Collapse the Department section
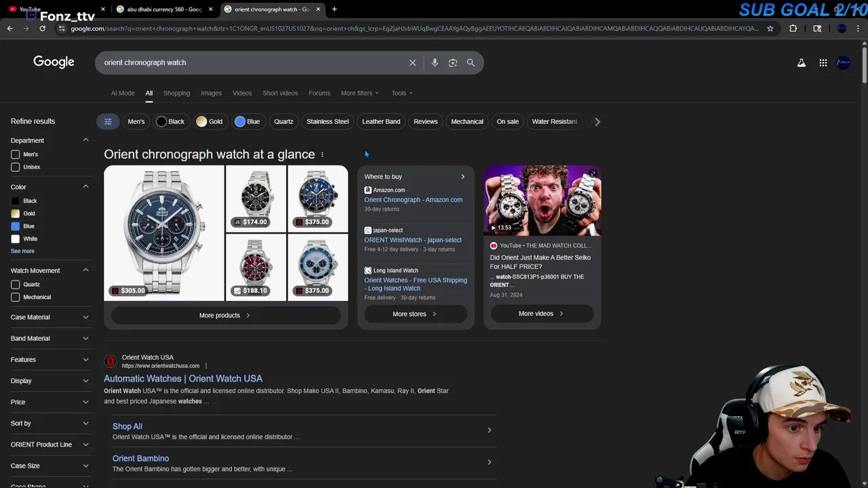868x488 pixels. tap(85, 140)
